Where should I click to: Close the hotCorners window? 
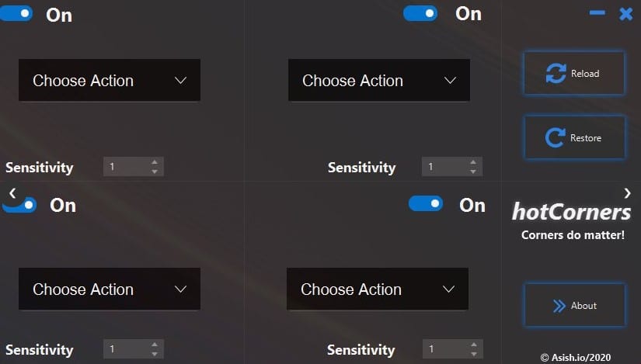point(625,13)
